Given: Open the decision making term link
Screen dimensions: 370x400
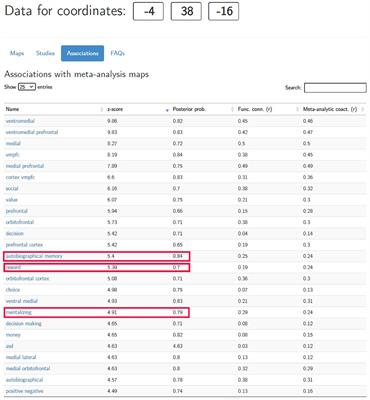Looking at the screenshot, I should [x=24, y=324].
